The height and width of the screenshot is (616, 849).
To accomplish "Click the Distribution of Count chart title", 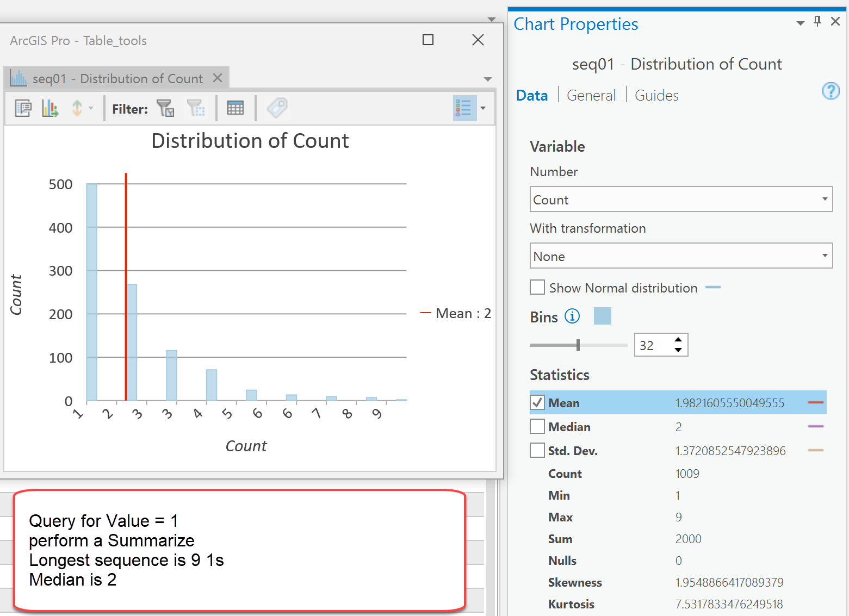I will click(x=250, y=141).
